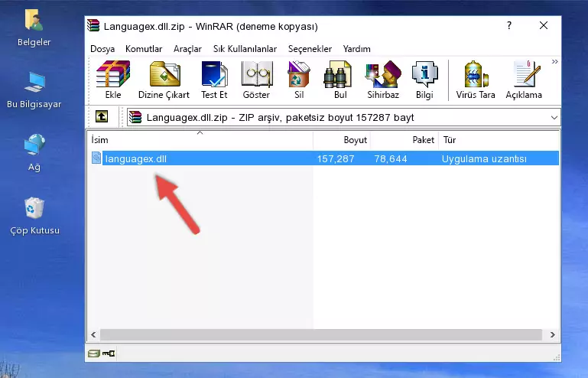Start Virüs Tara virus scan
The width and height of the screenshot is (588, 378).
tap(476, 80)
